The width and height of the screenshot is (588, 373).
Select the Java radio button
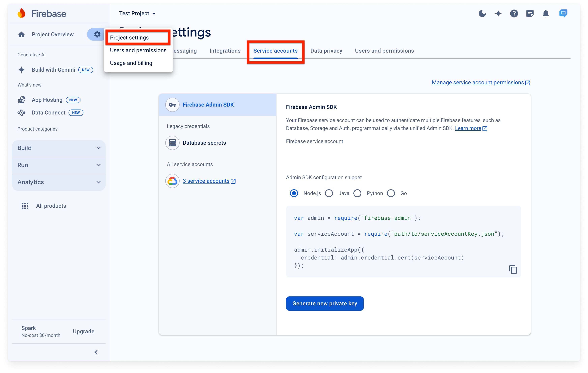point(329,193)
